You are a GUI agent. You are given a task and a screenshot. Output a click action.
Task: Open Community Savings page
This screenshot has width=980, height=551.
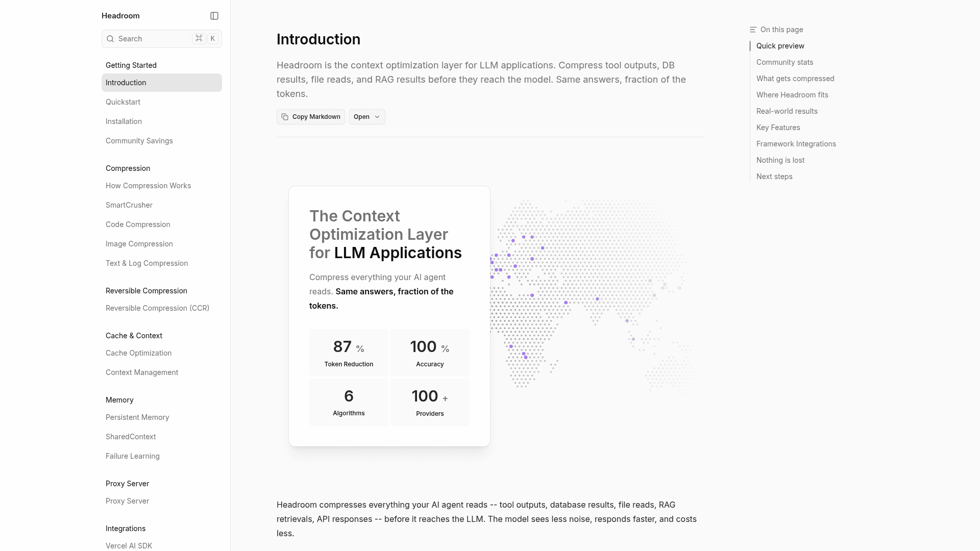[162, 141]
